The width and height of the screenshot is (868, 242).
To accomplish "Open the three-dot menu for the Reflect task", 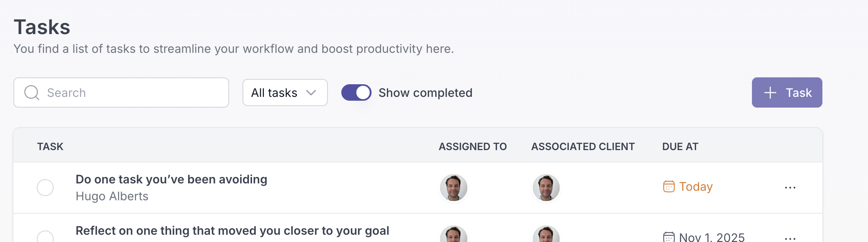I will (790, 238).
